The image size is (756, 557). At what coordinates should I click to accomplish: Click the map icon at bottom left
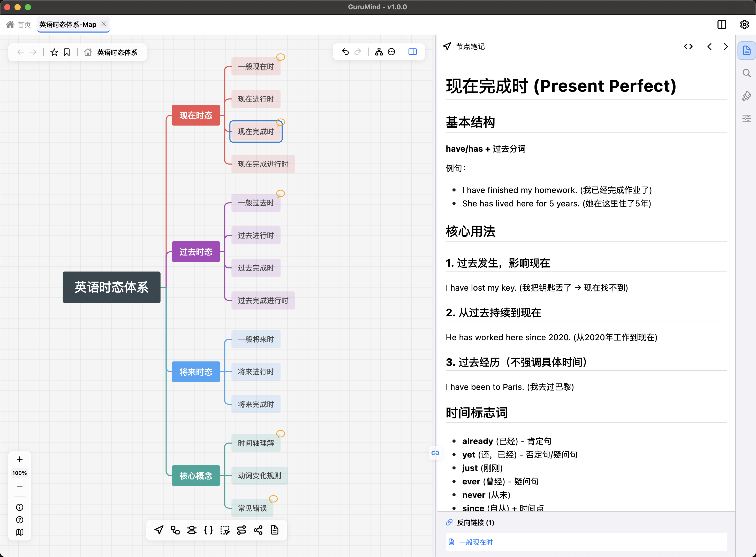coord(20,532)
